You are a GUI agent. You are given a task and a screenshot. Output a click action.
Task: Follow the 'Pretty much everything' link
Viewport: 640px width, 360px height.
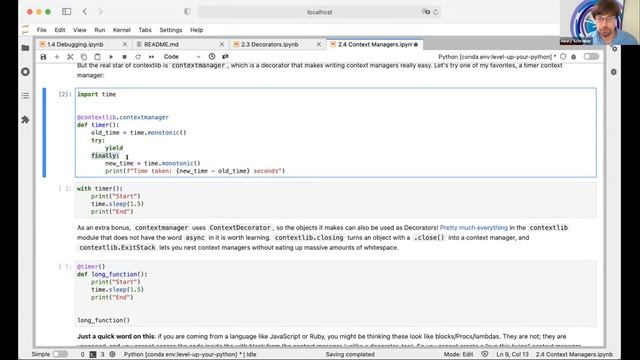point(474,228)
